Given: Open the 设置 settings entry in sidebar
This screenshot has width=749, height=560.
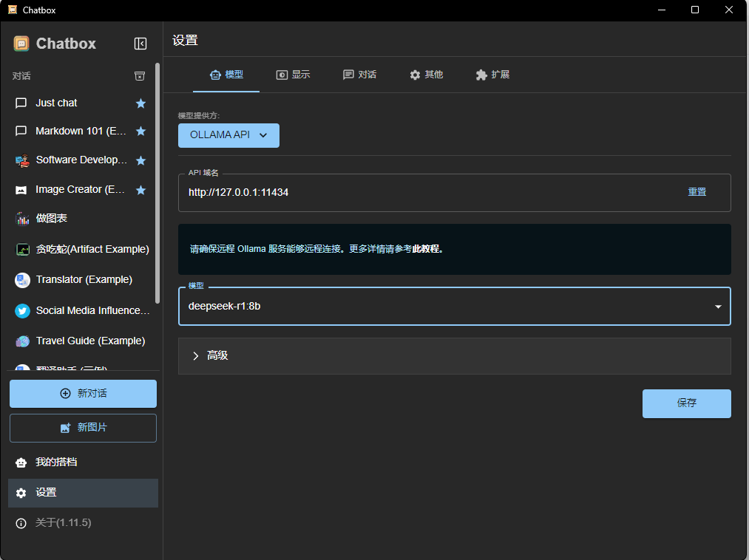Looking at the screenshot, I should (83, 493).
